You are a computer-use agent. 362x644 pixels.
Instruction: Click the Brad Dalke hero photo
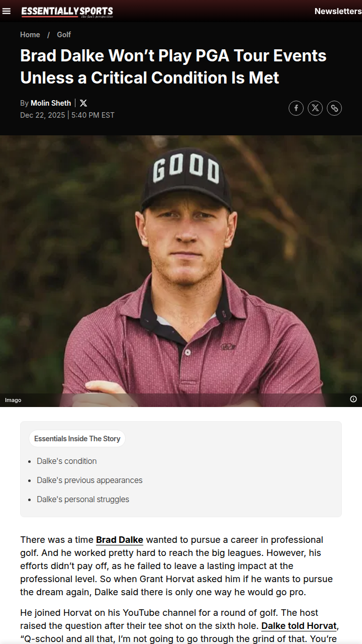[181, 271]
